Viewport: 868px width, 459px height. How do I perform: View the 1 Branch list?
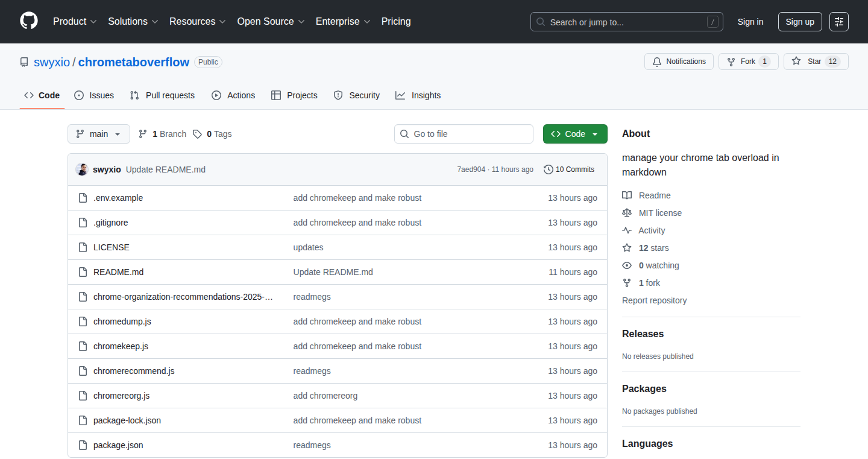[163, 134]
